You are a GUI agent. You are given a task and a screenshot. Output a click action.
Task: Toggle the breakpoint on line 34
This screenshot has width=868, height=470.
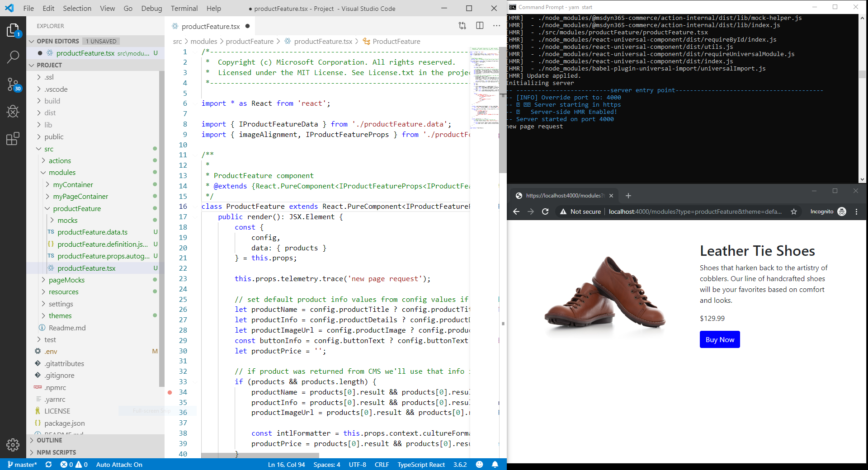click(x=170, y=392)
